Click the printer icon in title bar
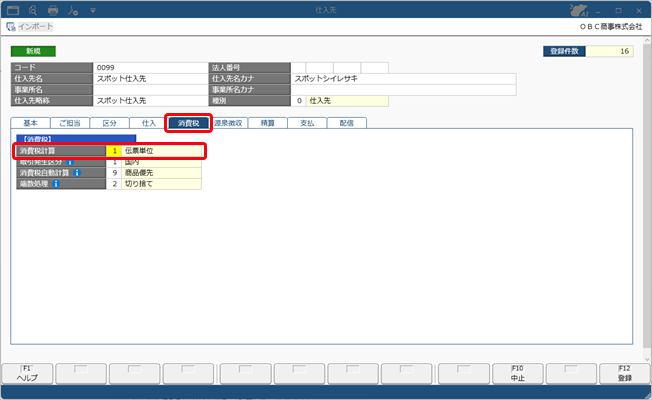The image size is (652, 400). tap(53, 10)
